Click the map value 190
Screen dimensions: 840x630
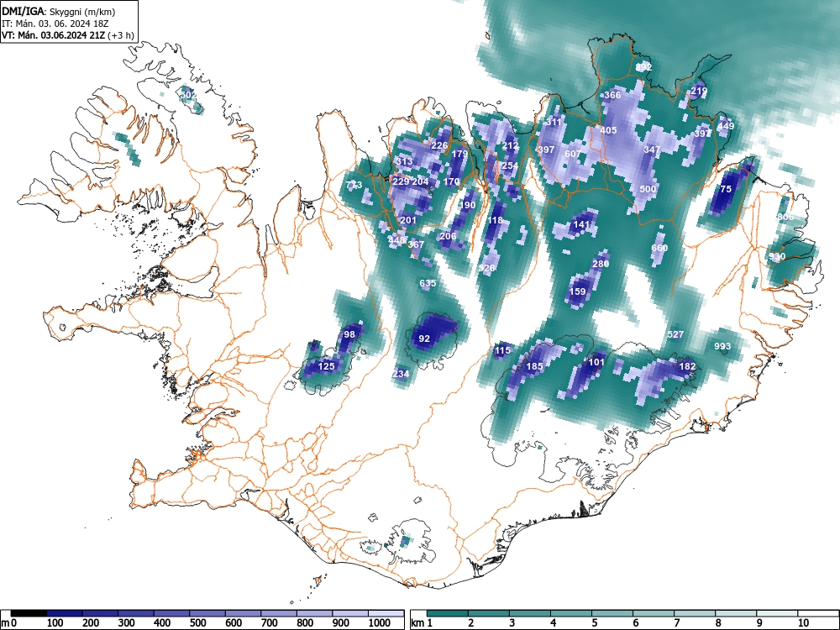467,205
